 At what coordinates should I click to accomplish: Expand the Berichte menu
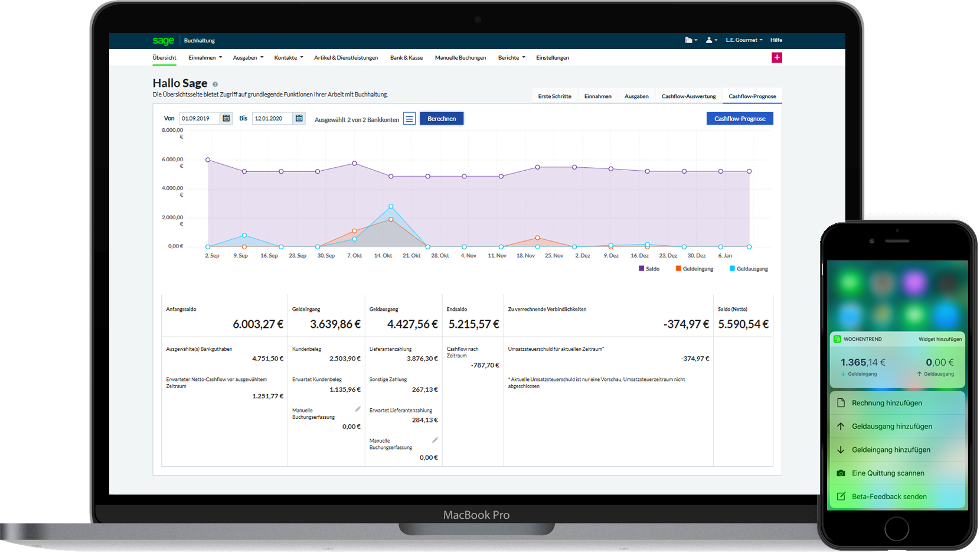tap(511, 58)
